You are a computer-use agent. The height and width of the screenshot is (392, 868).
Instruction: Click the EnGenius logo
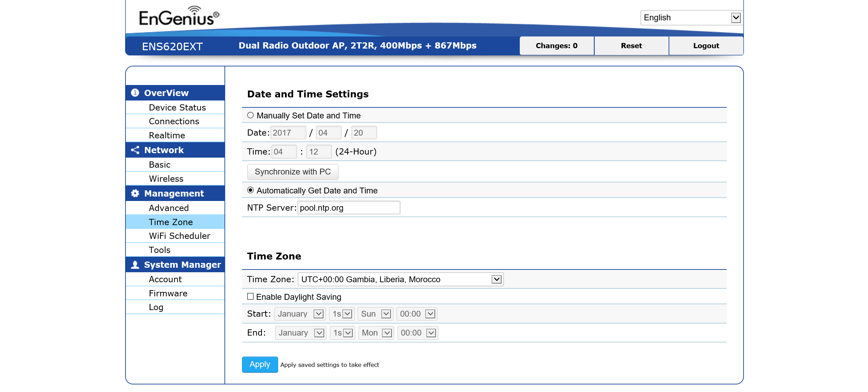pos(179,16)
